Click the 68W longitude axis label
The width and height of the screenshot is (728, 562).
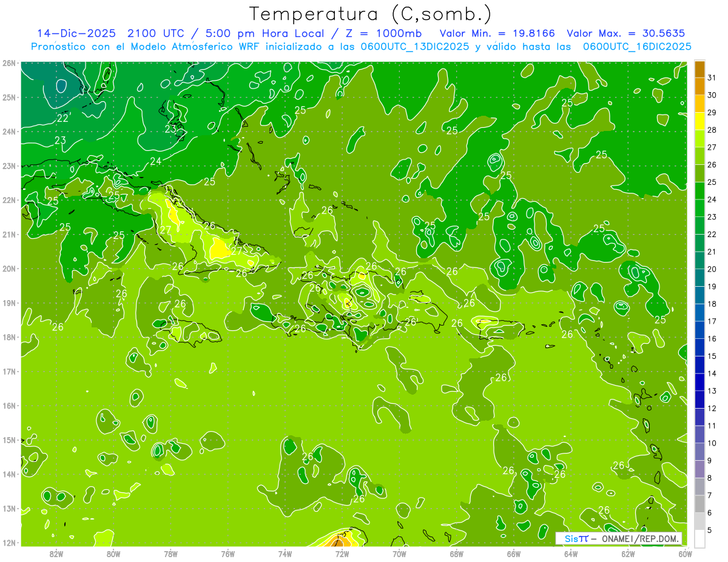(x=457, y=554)
